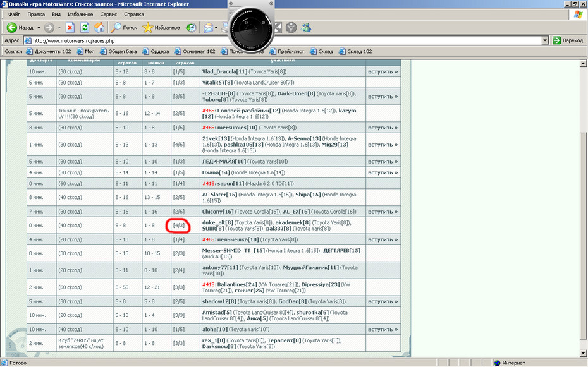Image resolution: width=588 pixels, height=367 pixels.
Task: Click player name duke_alt[8]
Action: tap(217, 222)
